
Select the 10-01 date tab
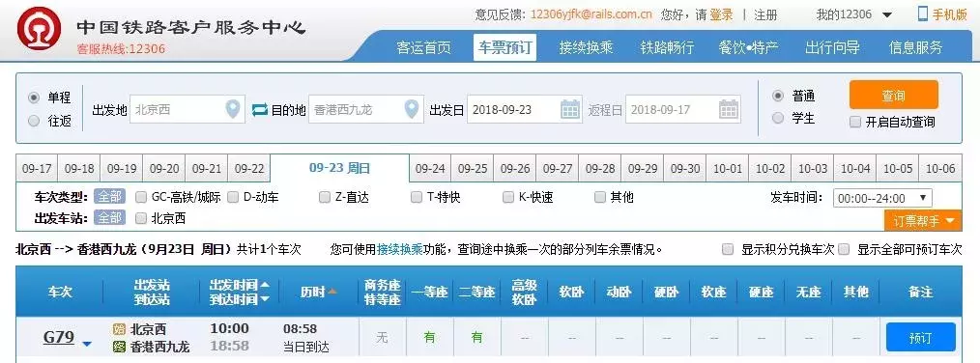(728, 169)
